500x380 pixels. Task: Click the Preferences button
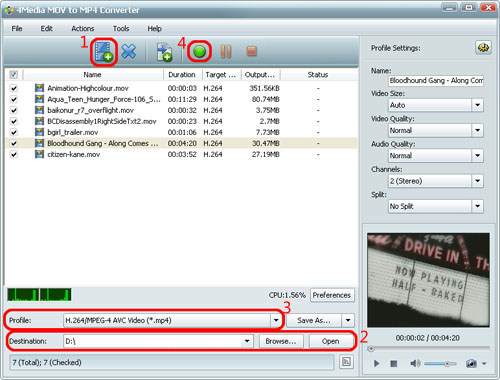coord(332,295)
